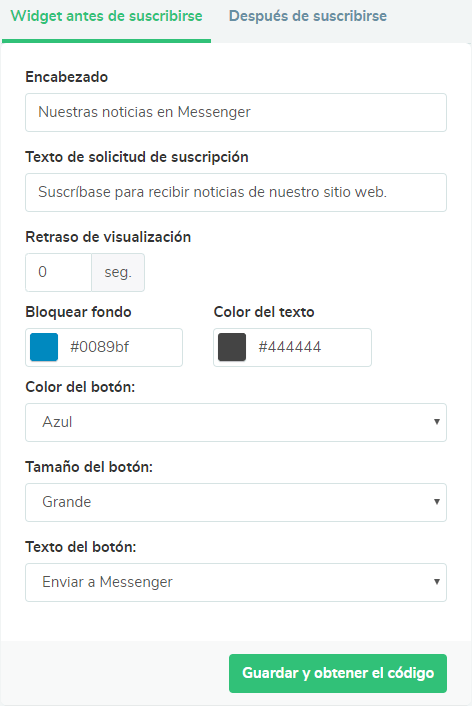Click the Color del texto label
472x706 pixels.
click(264, 312)
